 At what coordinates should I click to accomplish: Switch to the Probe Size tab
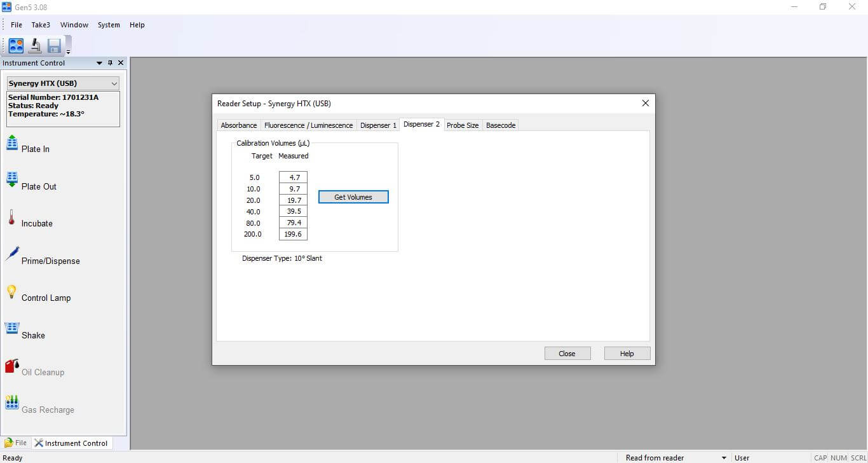463,125
